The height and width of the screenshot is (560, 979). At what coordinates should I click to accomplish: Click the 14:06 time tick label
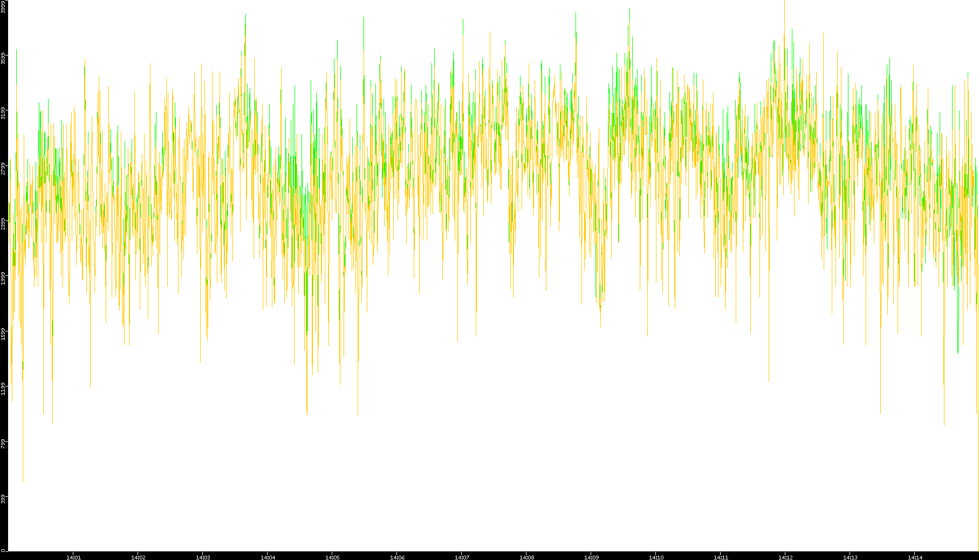(397, 557)
